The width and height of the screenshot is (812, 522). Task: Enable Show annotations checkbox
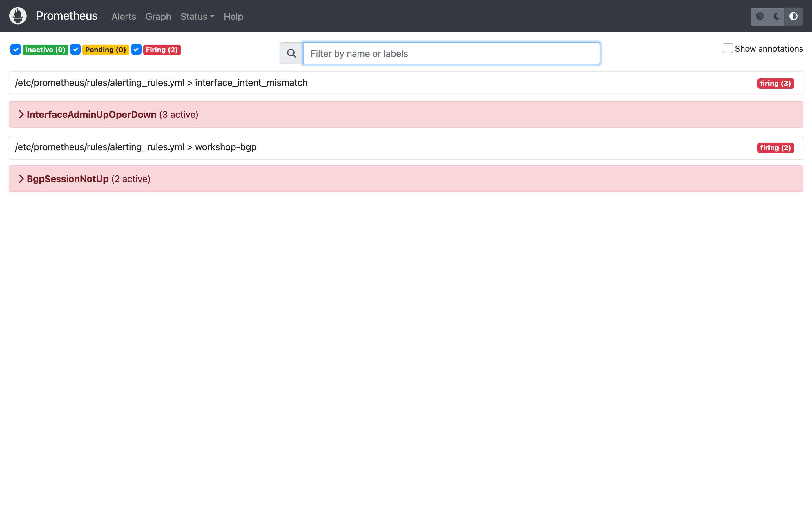point(728,48)
